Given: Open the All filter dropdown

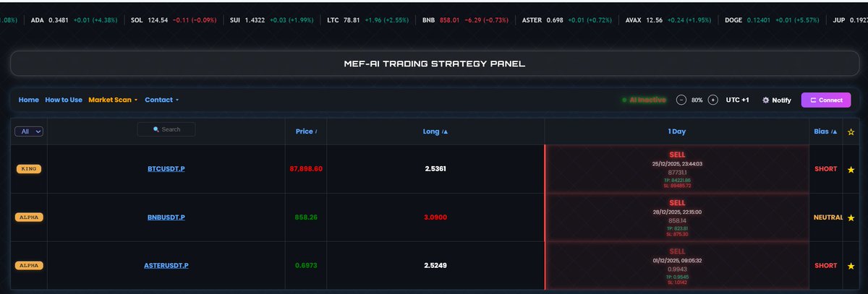Looking at the screenshot, I should tap(29, 131).
